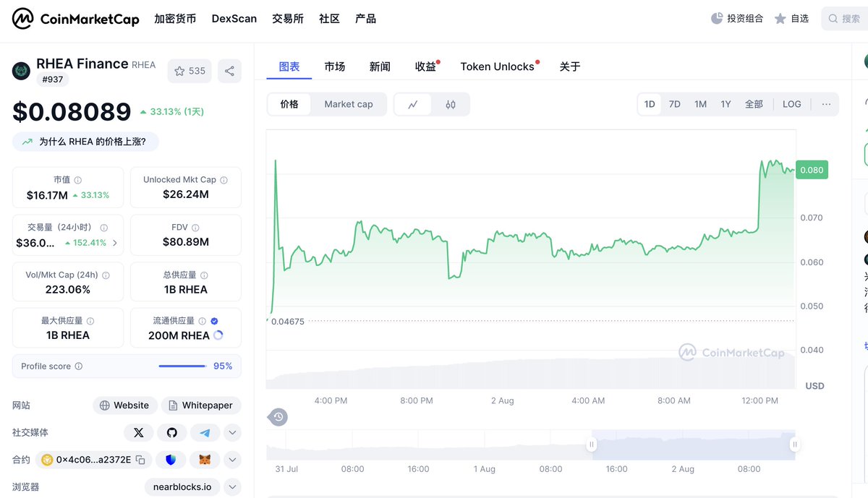Click the max supply info icon

90,321
